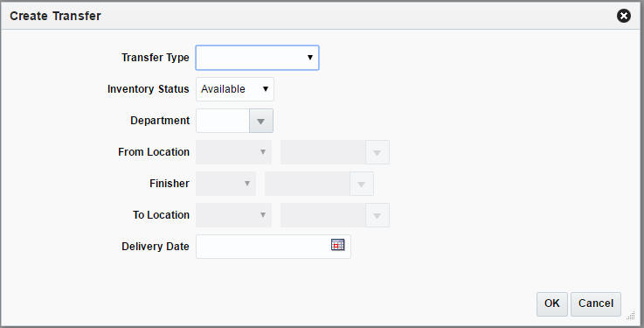Expand the Finisher value list arrow

362,184
